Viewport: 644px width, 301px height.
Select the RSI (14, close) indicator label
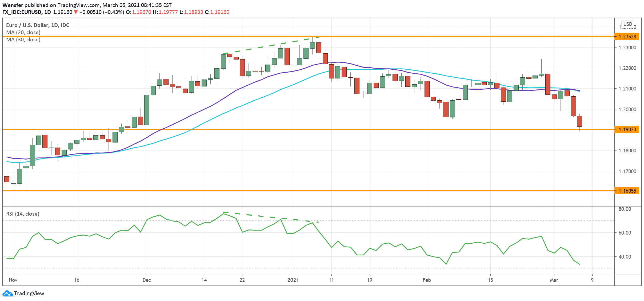[x=23, y=214]
